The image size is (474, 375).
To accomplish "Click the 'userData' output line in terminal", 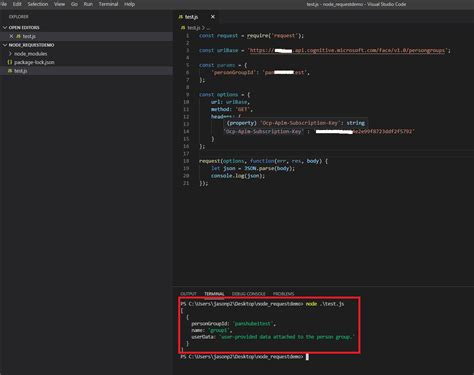I will (x=273, y=337).
